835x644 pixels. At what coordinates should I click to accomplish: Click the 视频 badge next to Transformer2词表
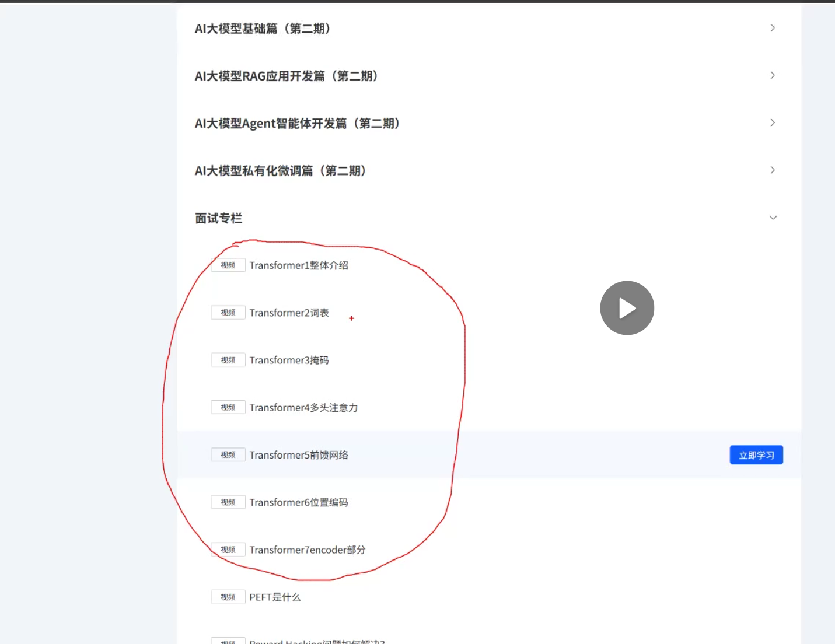228,312
